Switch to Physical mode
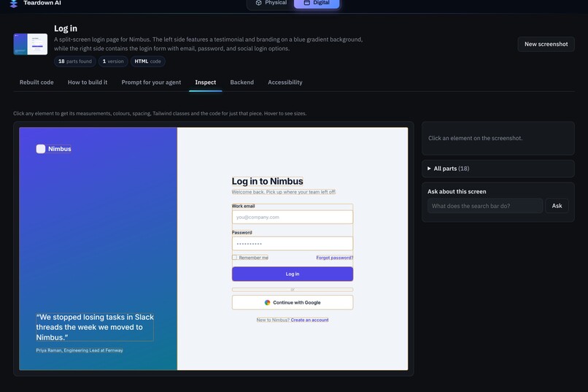The width and height of the screenshot is (588, 392). 271,3
